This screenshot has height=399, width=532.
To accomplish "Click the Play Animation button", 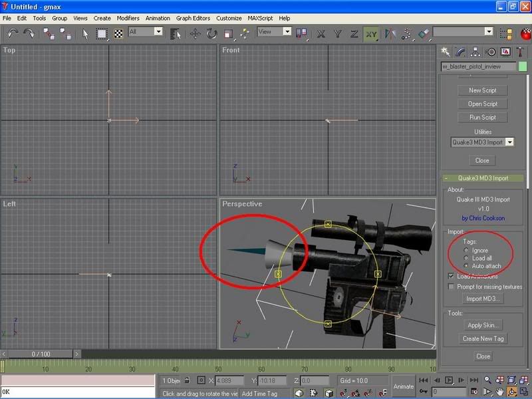I will 448,380.
